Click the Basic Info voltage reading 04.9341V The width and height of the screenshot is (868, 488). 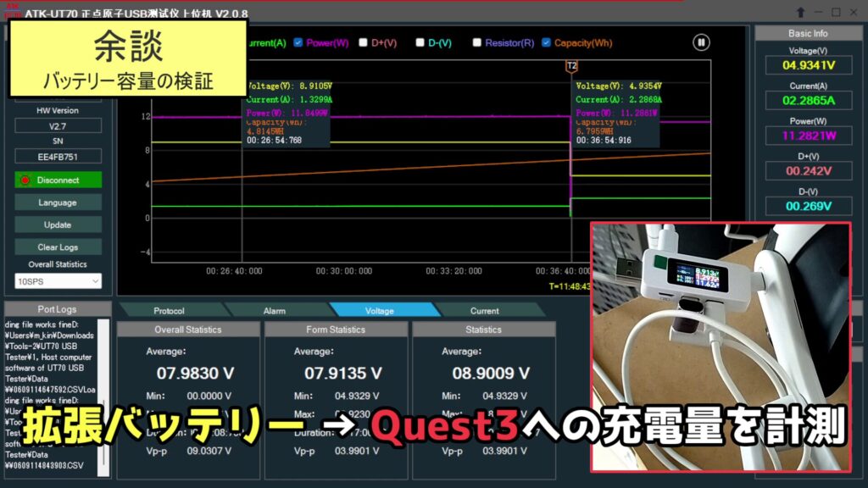[x=808, y=64]
